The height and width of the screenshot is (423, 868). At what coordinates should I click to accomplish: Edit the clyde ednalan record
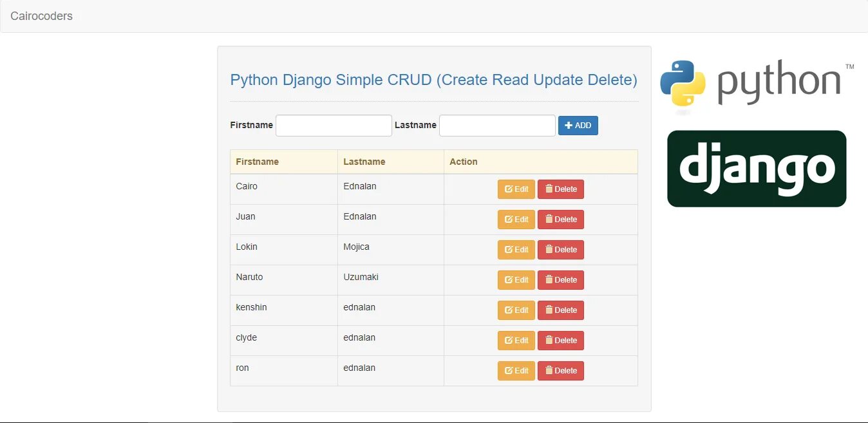pyautogui.click(x=516, y=341)
